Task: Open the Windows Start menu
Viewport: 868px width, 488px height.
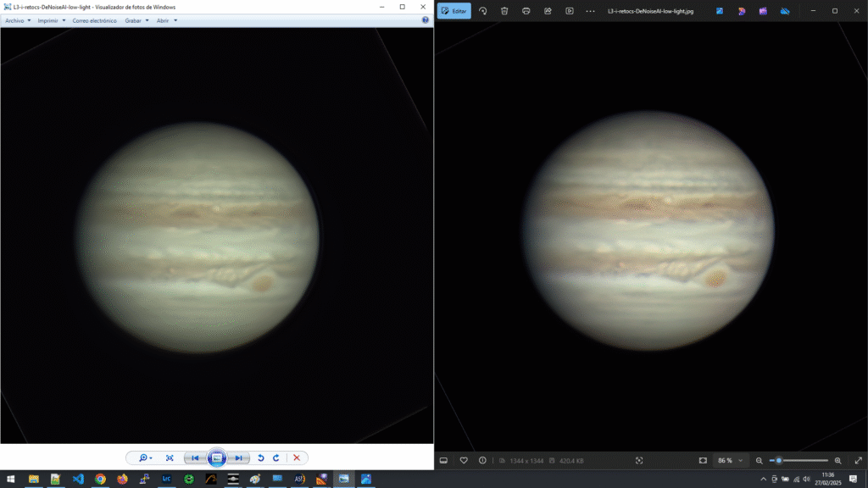Action: (x=10, y=480)
